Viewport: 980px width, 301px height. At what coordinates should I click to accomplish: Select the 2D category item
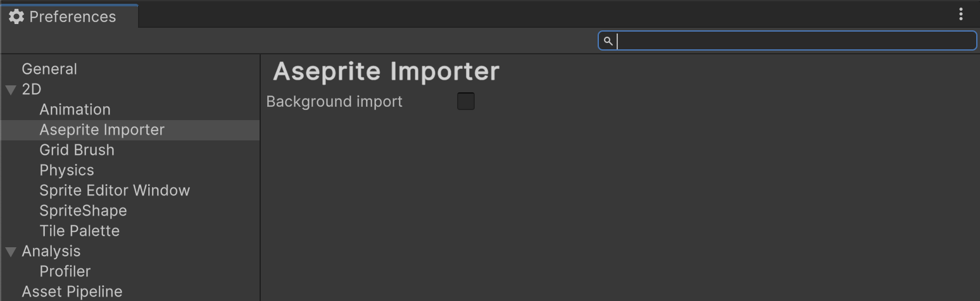32,89
